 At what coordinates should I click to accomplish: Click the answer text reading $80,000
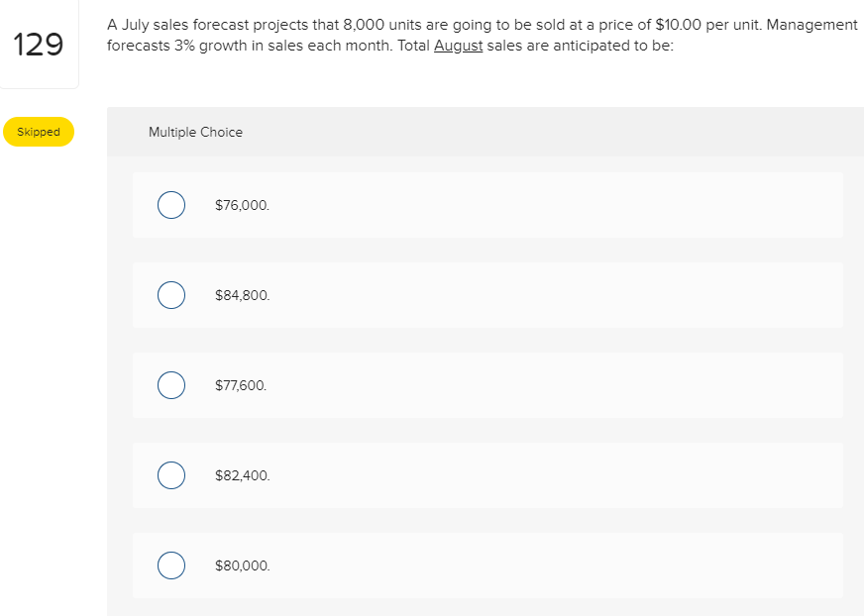coord(241,565)
